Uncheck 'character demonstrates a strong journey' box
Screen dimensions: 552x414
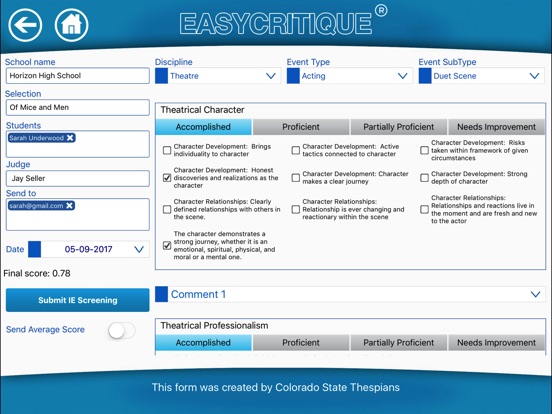pyautogui.click(x=167, y=245)
